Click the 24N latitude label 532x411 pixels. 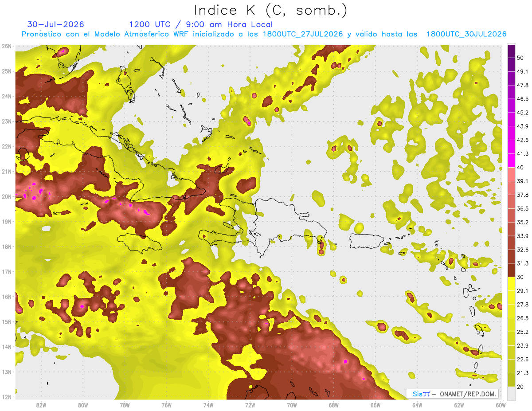click(x=7, y=96)
